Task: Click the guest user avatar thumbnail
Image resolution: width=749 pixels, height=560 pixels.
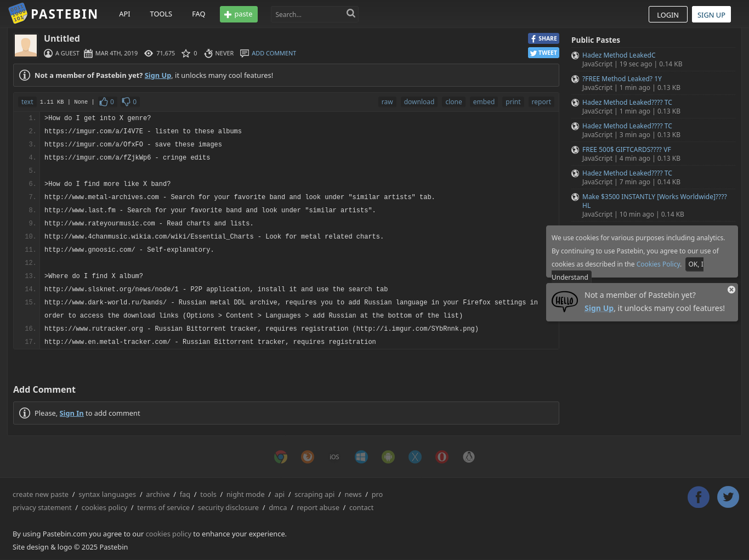Action: [26, 46]
